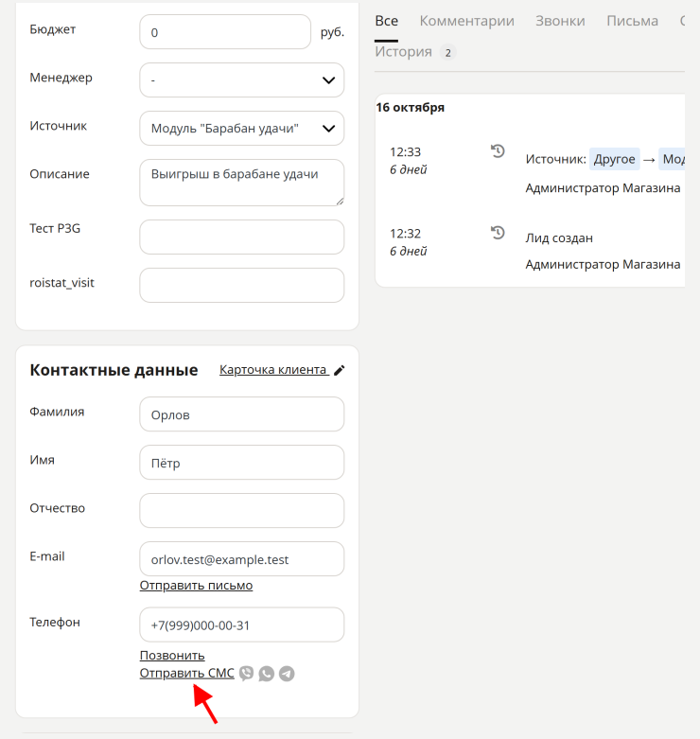
Task: Switch to the Комментарии tab
Action: [466, 21]
